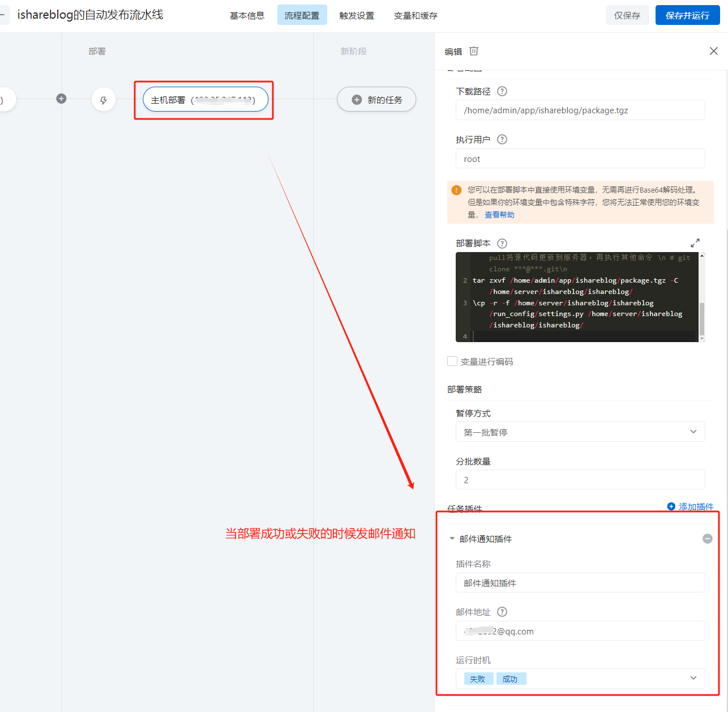Switch to the 基本信息 tab

(247, 15)
